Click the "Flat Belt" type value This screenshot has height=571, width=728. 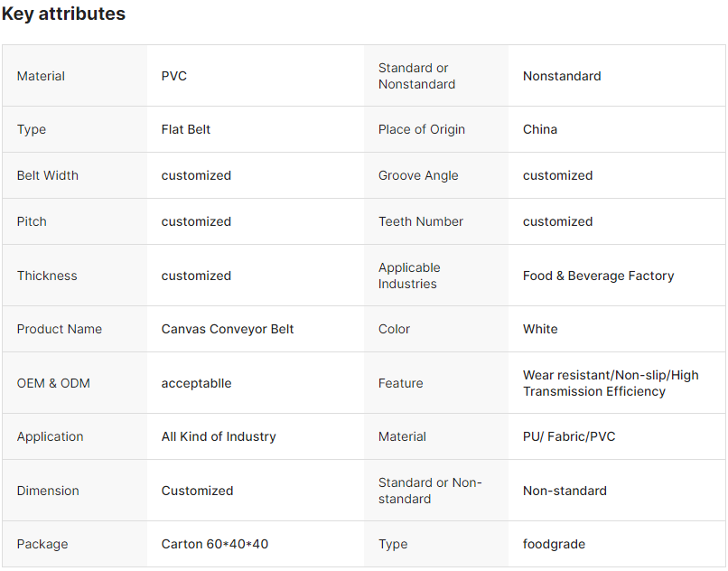tap(186, 129)
